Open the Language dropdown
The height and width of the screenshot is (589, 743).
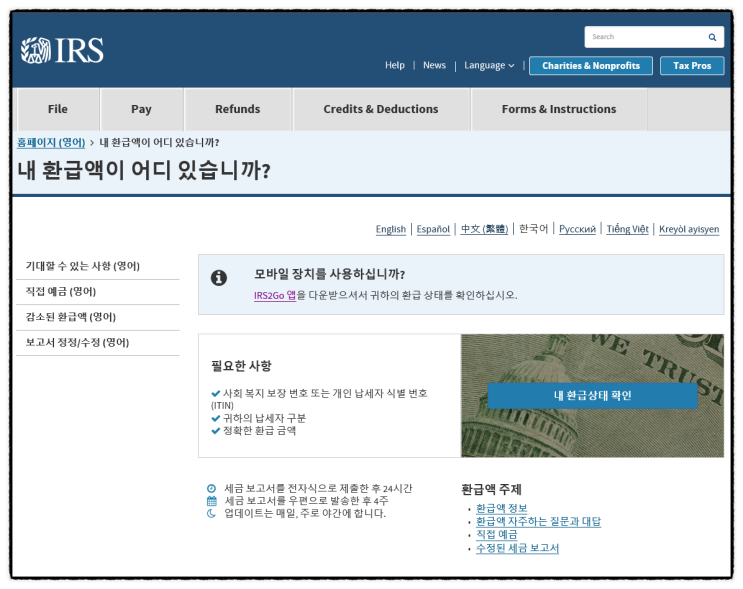489,65
